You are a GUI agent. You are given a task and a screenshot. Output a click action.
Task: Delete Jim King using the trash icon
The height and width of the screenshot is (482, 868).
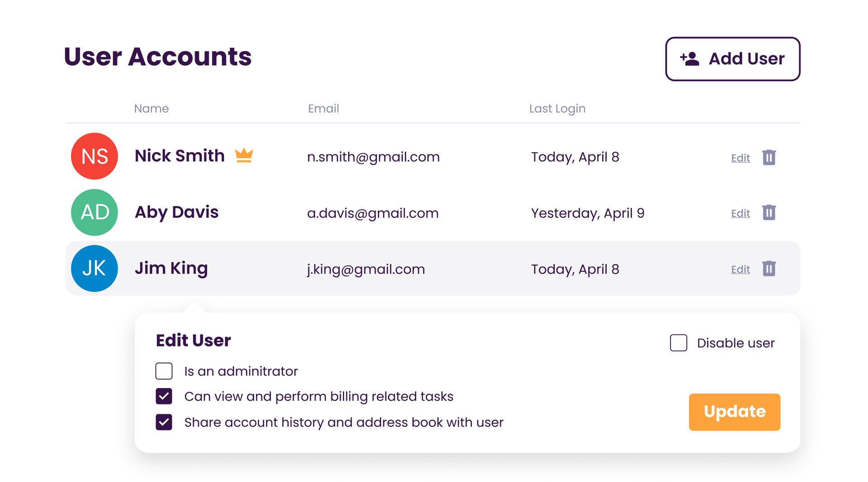click(x=769, y=269)
